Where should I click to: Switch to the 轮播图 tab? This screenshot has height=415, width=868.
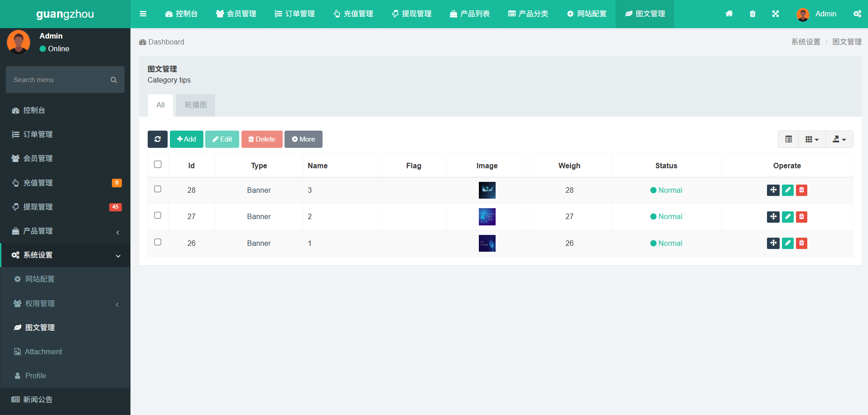195,105
